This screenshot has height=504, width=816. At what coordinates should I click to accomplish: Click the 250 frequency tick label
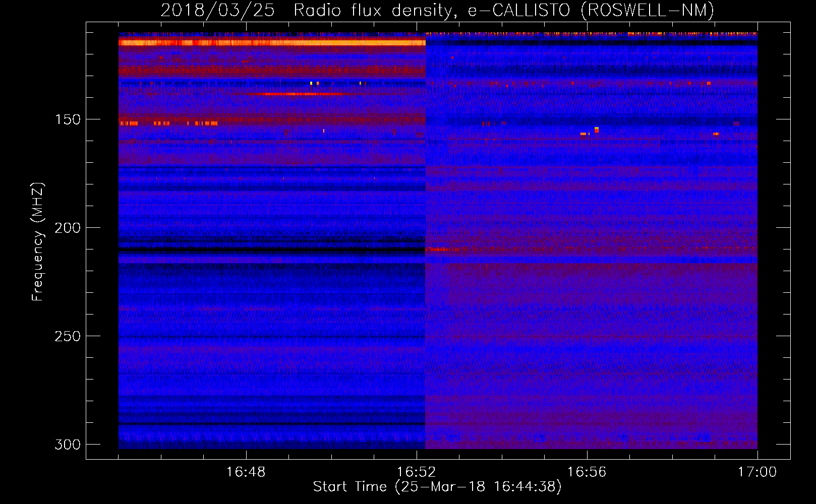(68, 336)
